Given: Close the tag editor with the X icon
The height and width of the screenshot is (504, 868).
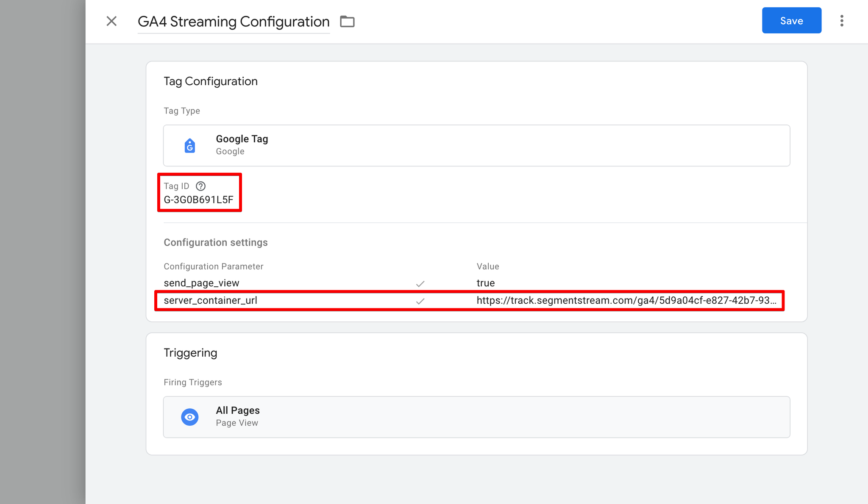Looking at the screenshot, I should (111, 21).
